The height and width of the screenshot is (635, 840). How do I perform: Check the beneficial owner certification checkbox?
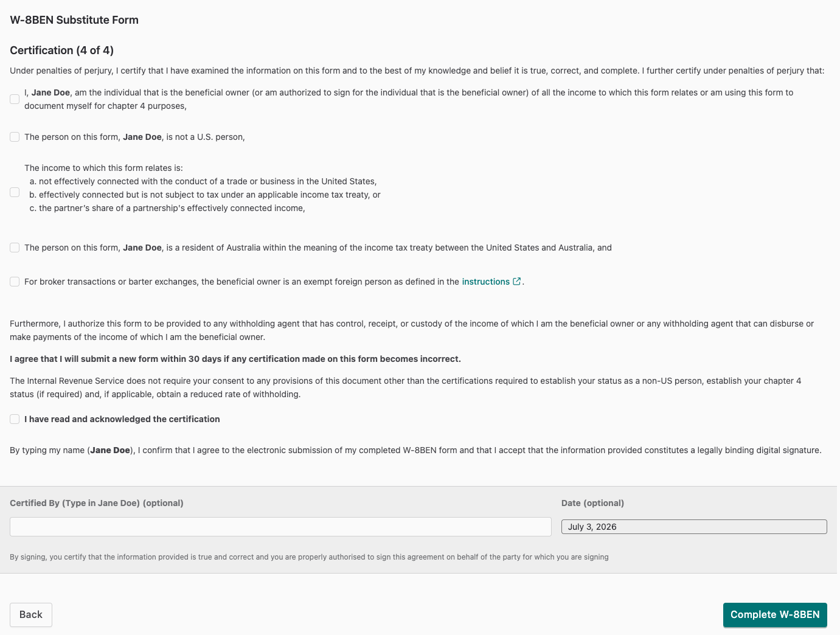[15, 99]
